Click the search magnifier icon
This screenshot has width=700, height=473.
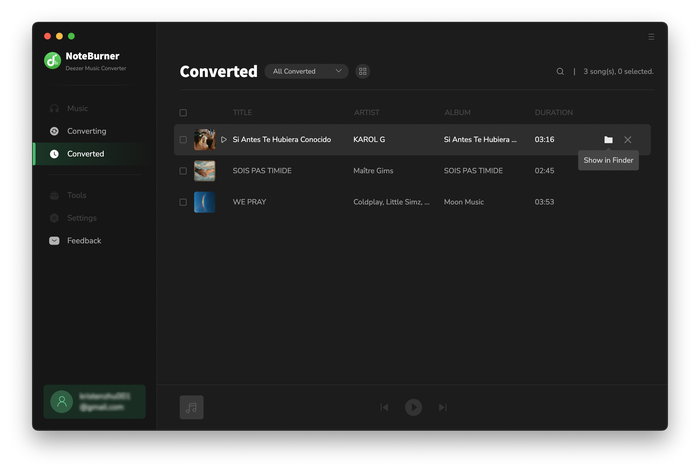click(x=560, y=71)
